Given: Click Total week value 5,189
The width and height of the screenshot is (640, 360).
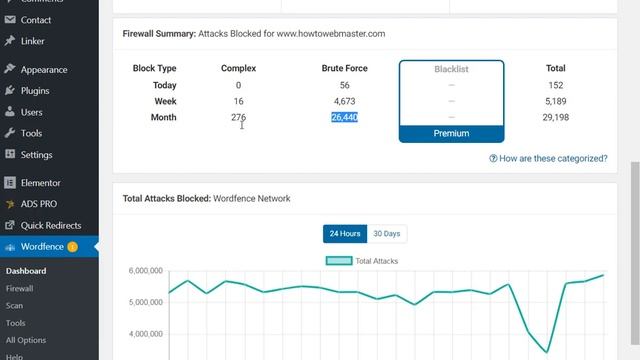Looking at the screenshot, I should click(556, 101).
